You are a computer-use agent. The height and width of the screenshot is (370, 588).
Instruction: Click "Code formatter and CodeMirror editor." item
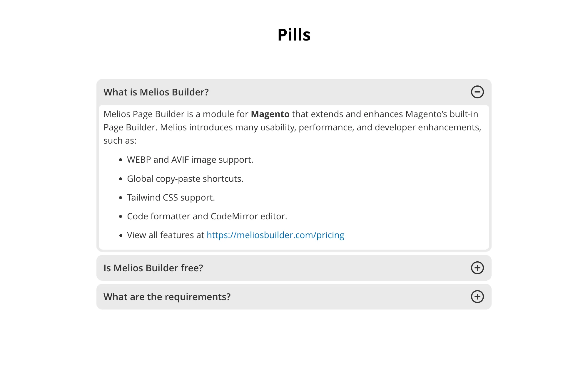(x=207, y=216)
